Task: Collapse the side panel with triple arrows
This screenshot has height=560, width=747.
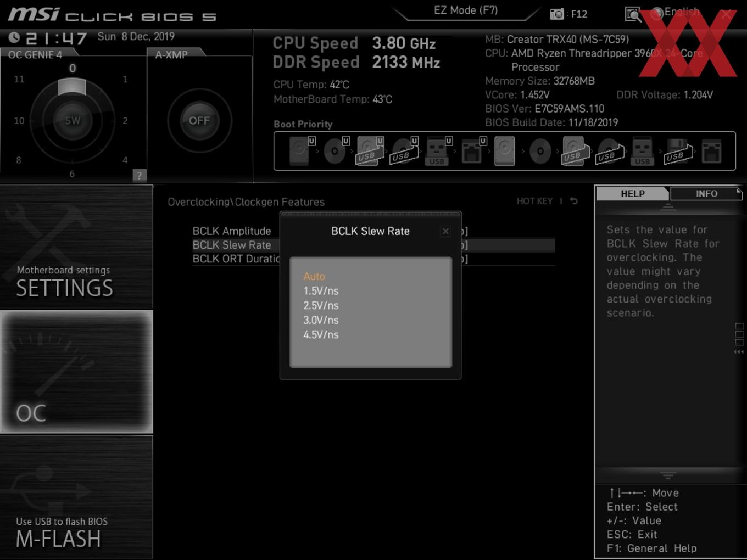Action: (x=739, y=352)
